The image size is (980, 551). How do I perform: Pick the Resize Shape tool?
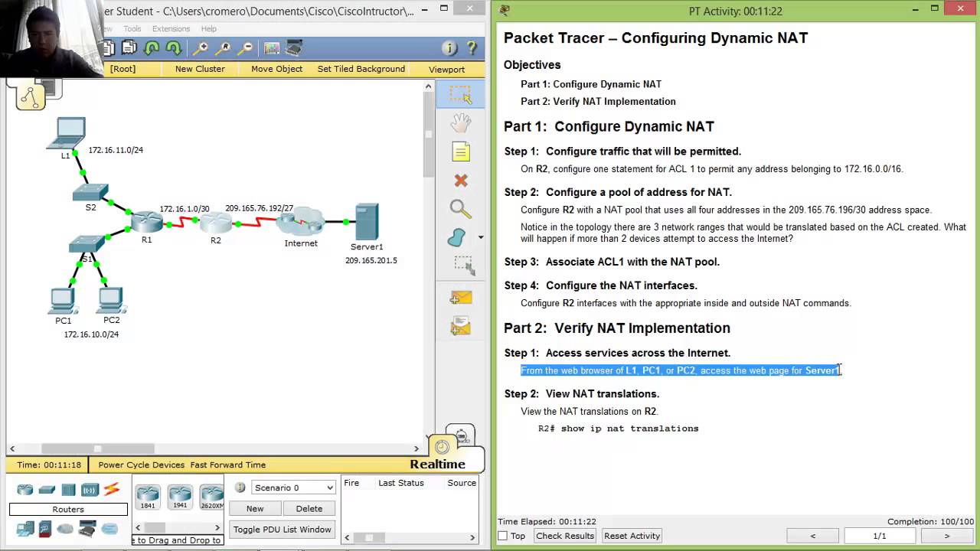click(x=463, y=266)
